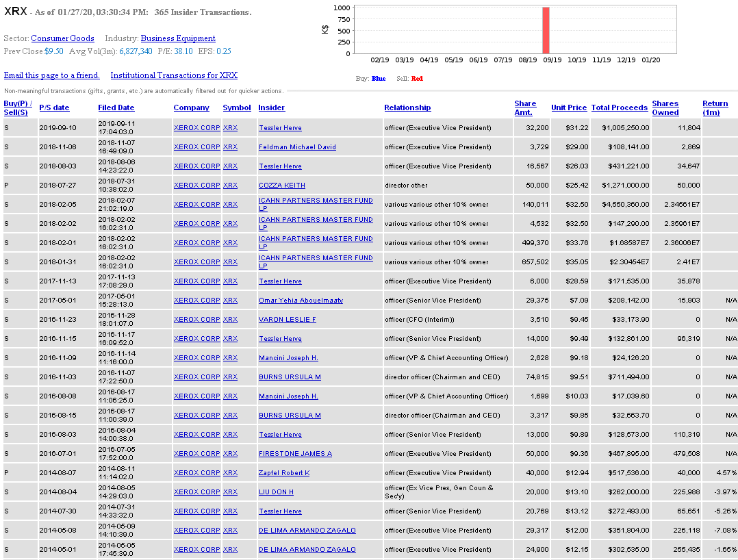This screenshot has height=560, width=738.
Task: Open Mancini Joseph H. link in 2016-11-09 row
Action: pos(288,358)
